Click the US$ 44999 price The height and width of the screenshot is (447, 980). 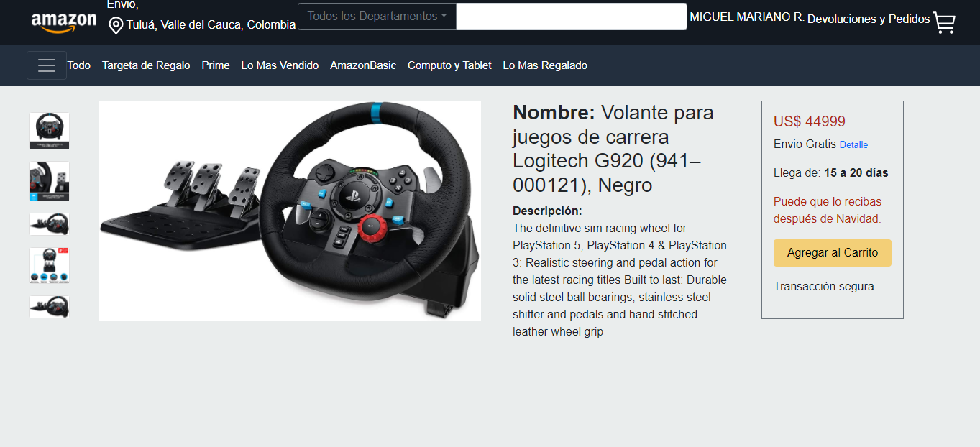[x=810, y=121]
